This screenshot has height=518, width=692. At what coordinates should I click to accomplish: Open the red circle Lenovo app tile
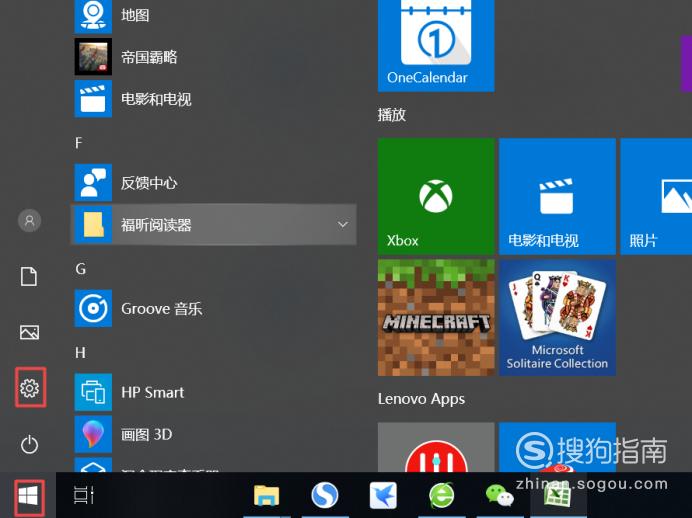tap(436, 447)
